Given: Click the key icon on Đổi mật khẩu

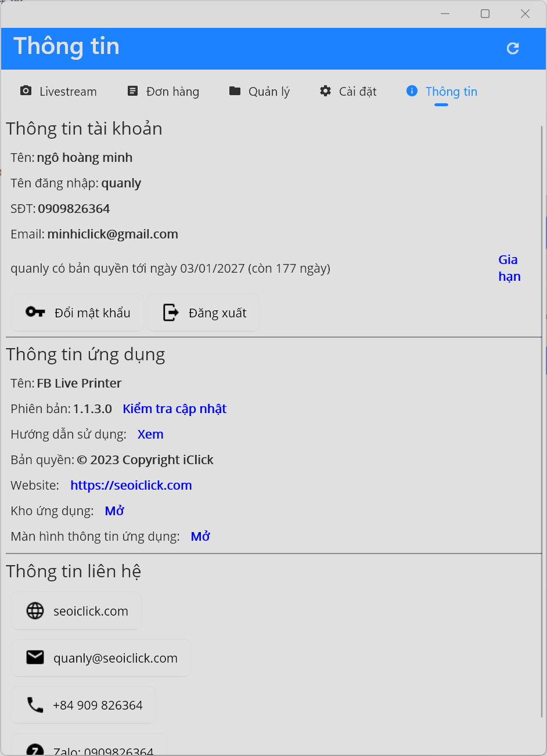Looking at the screenshot, I should tap(35, 312).
